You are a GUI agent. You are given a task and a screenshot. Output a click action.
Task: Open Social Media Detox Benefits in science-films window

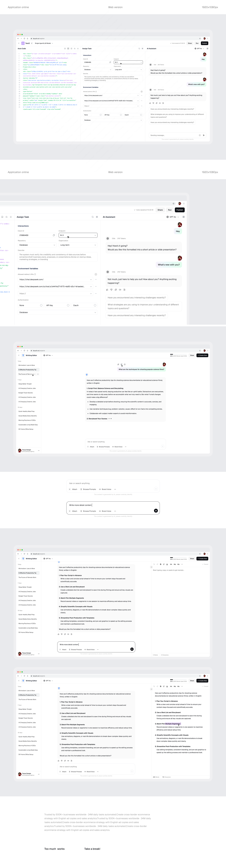click(28, 416)
